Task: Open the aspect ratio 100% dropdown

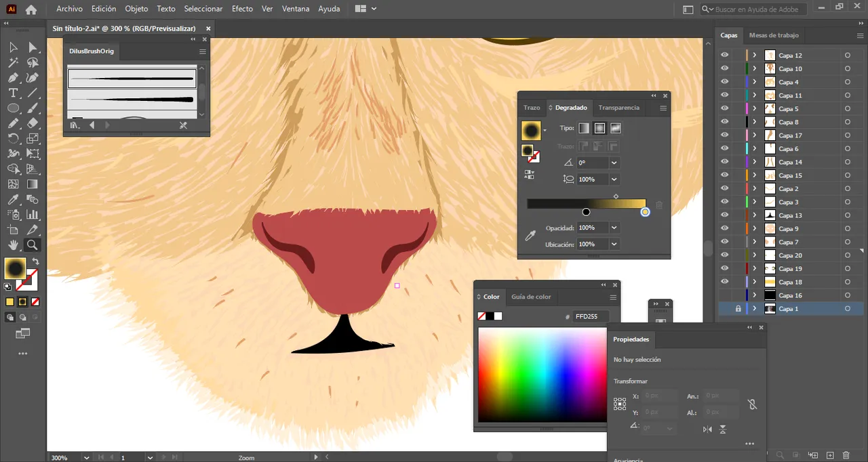Action: (x=614, y=180)
